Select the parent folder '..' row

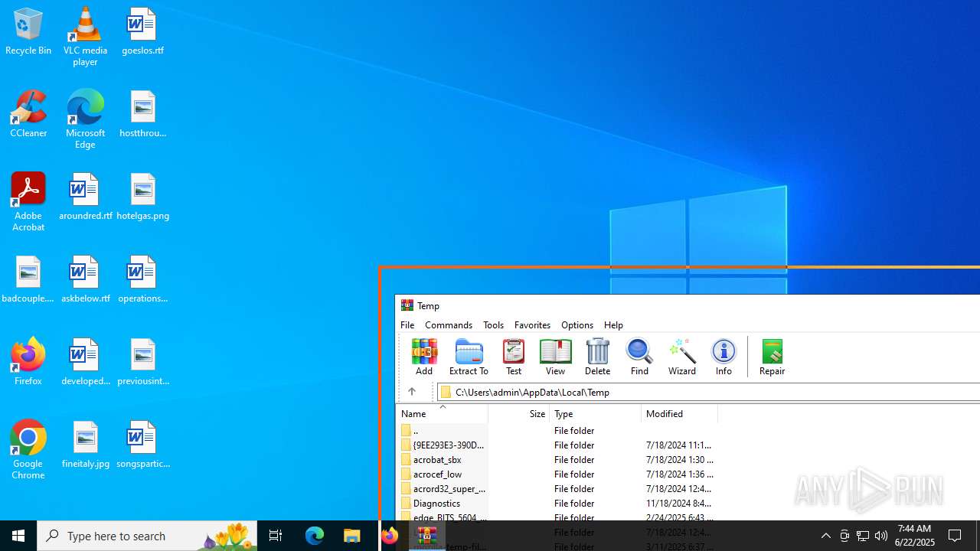coord(557,430)
